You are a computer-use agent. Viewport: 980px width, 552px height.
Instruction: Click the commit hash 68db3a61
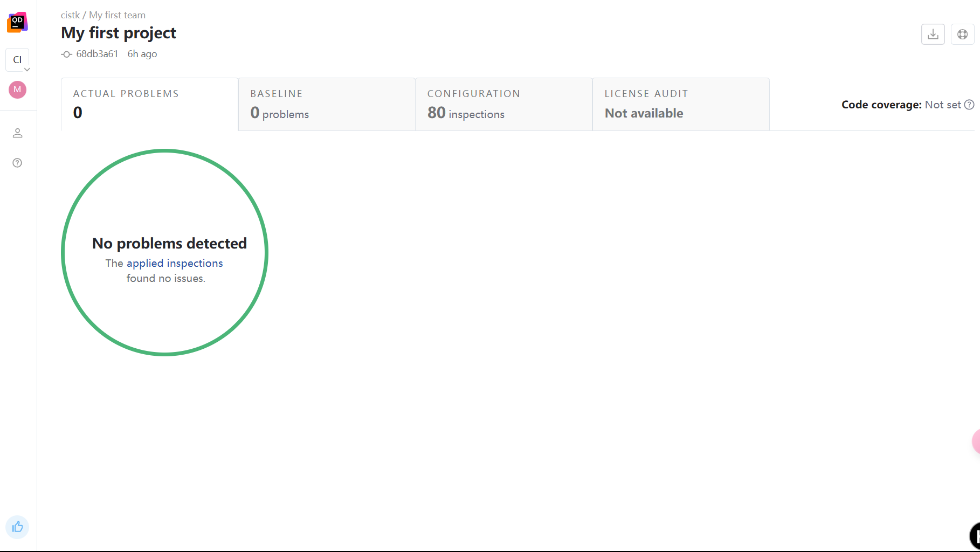(x=97, y=54)
